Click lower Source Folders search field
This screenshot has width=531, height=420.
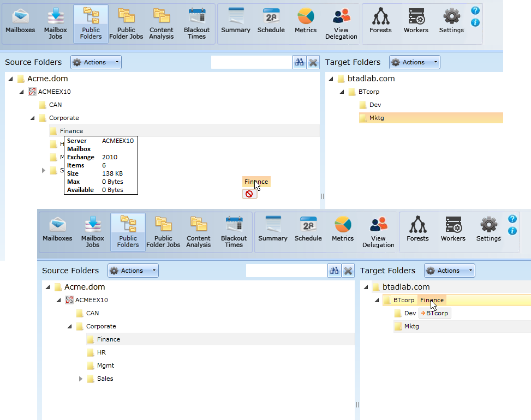(x=287, y=271)
